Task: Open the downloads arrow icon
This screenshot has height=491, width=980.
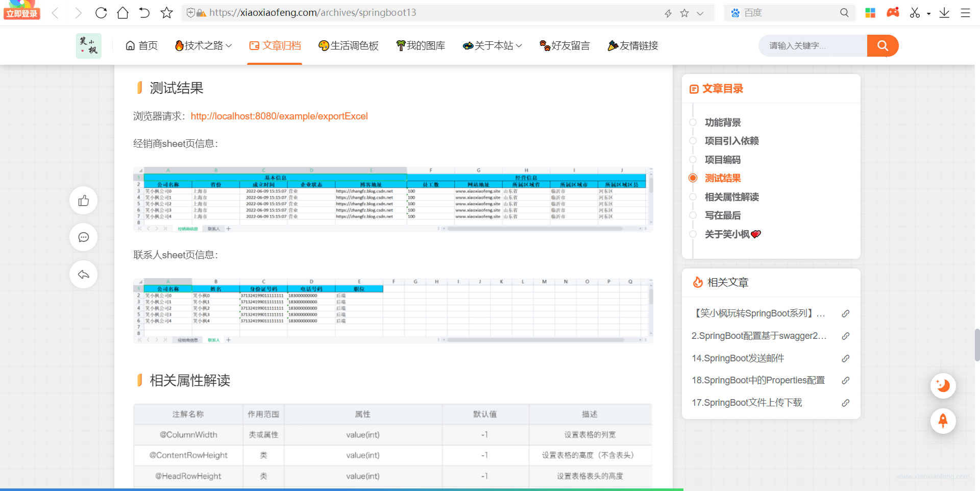Action: click(x=944, y=13)
